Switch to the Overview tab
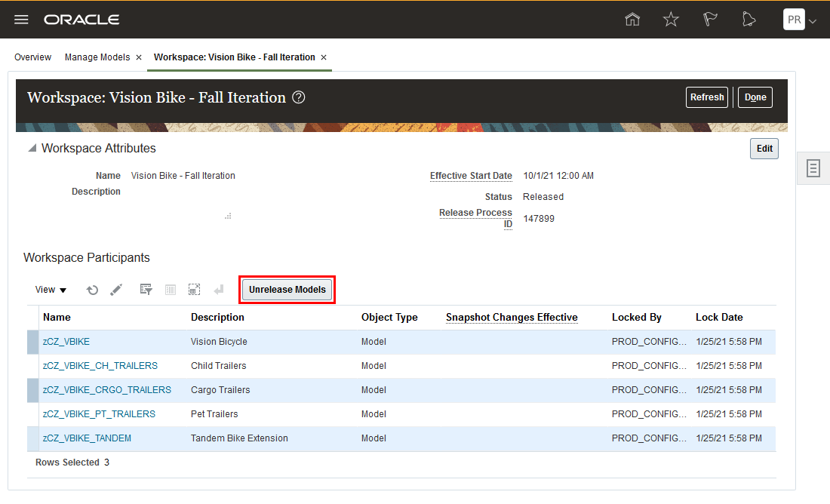Image resolution: width=830 pixels, height=504 pixels. 32,57
